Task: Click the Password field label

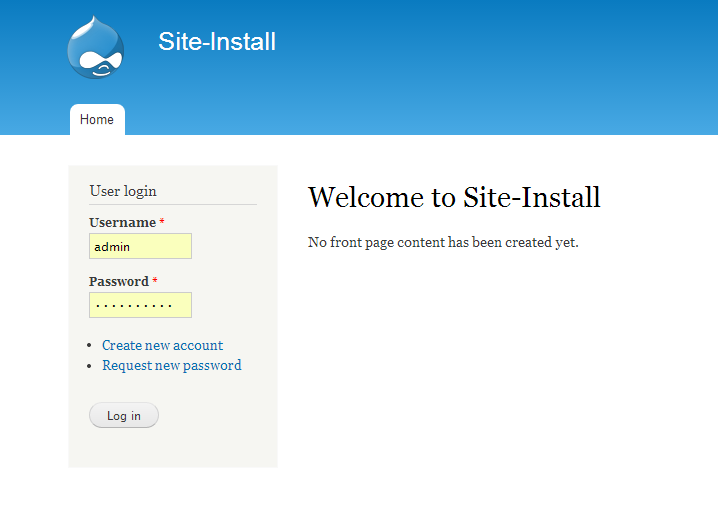Action: click(x=119, y=281)
